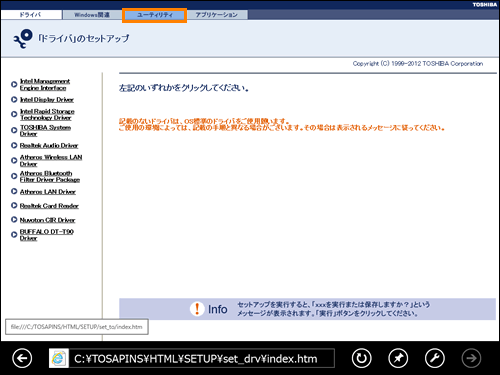500x375 pixels.
Task: Click the bullet beside Intel Display Driver
Action: (x=14, y=99)
